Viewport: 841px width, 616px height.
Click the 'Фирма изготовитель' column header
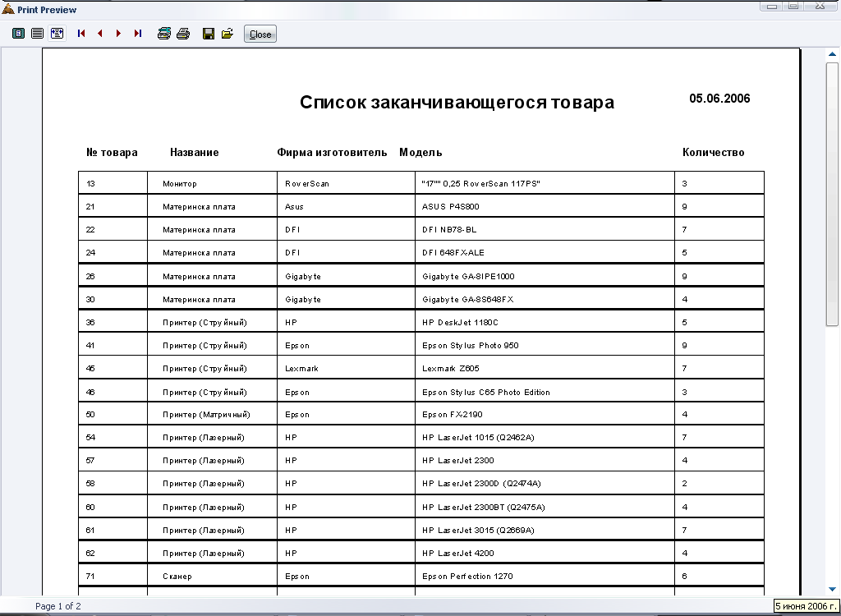coord(332,153)
